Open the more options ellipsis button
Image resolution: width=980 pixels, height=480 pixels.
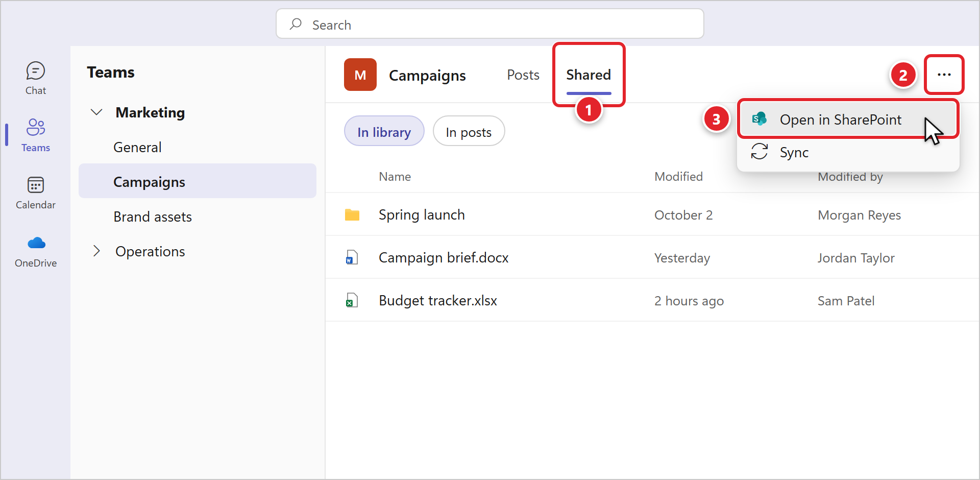point(944,75)
